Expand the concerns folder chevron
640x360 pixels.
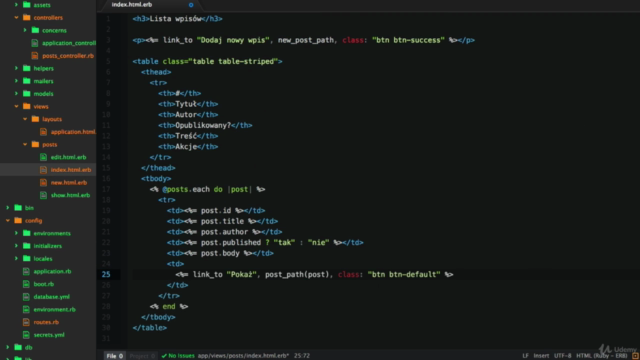point(25,30)
